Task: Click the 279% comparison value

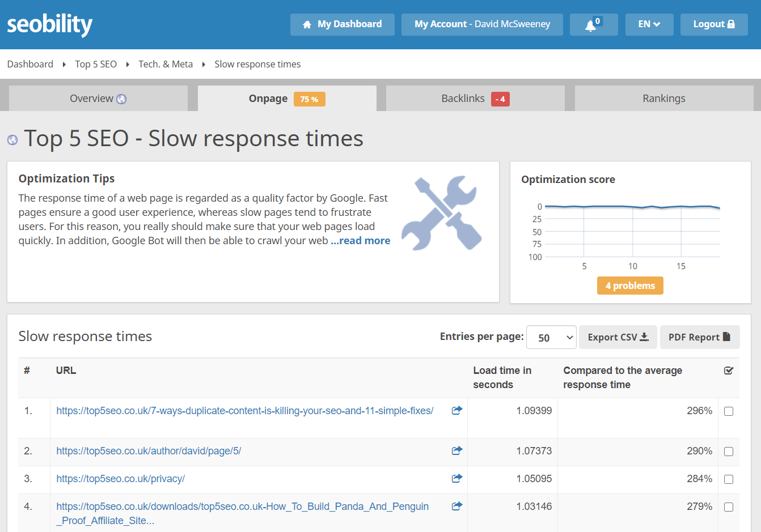Action: tap(699, 507)
